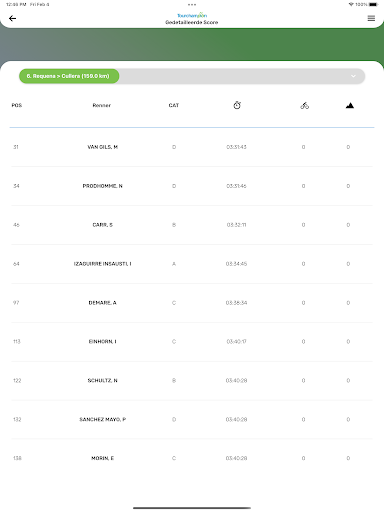Screen dimensions: 384x512
Task: Tap the back arrow icon
Action: point(12,18)
